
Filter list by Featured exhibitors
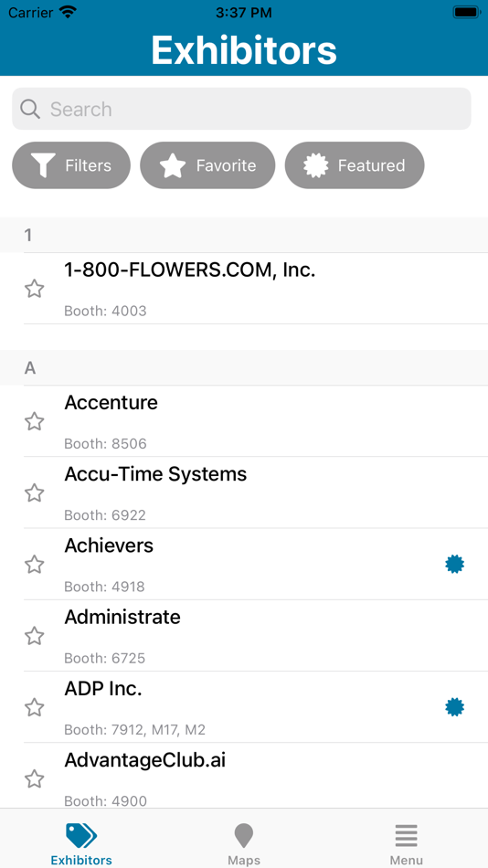(355, 165)
